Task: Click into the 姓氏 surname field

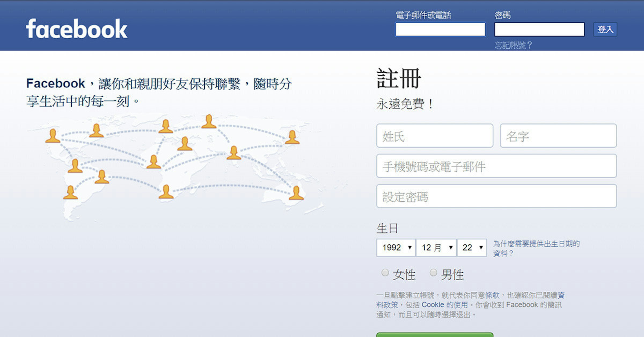Action: [x=435, y=136]
